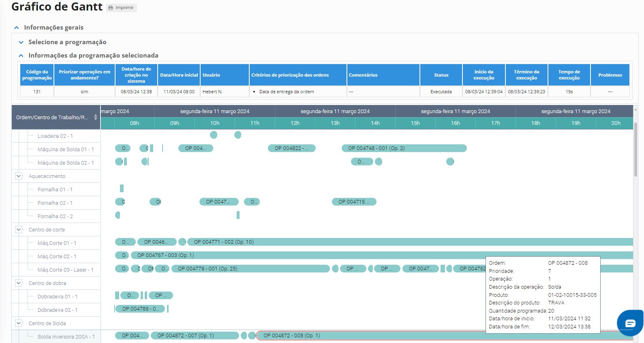
Task: Select the Máq.Corte 03 - Laser - 1 row
Action: tap(56, 270)
